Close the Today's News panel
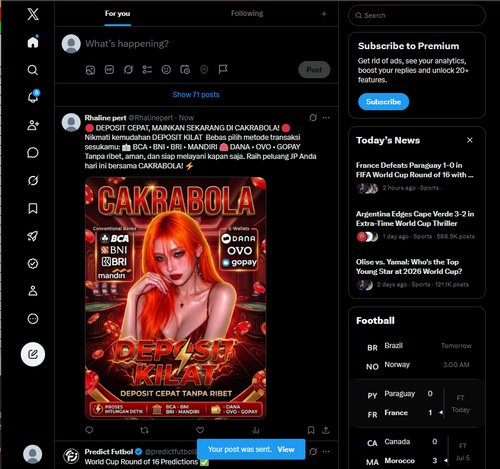 (470, 140)
